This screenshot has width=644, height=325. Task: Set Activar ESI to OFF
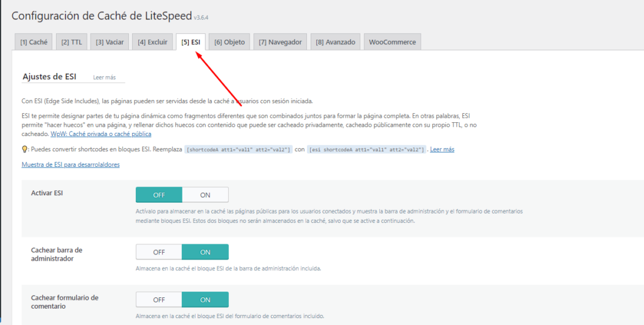click(x=159, y=195)
